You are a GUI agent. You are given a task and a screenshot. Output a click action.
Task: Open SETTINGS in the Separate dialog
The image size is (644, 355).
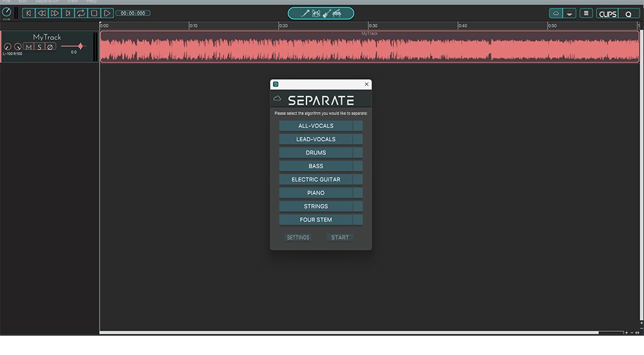click(298, 237)
